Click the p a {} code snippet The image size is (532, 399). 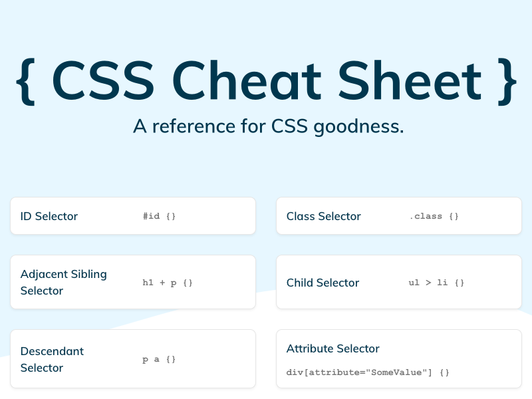click(159, 359)
